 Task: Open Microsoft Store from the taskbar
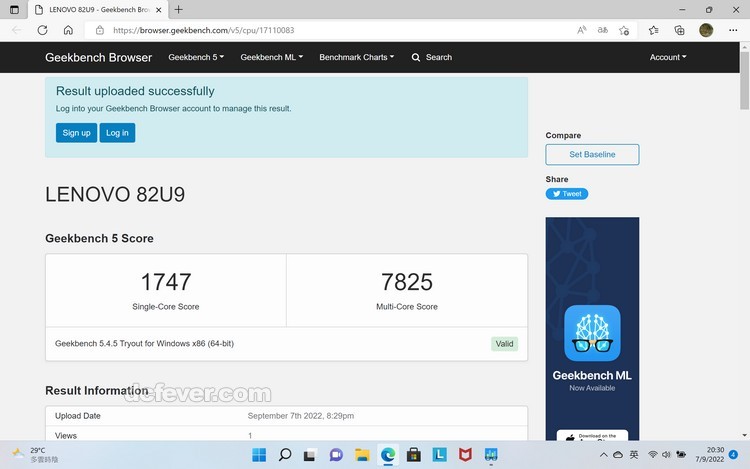point(414,455)
